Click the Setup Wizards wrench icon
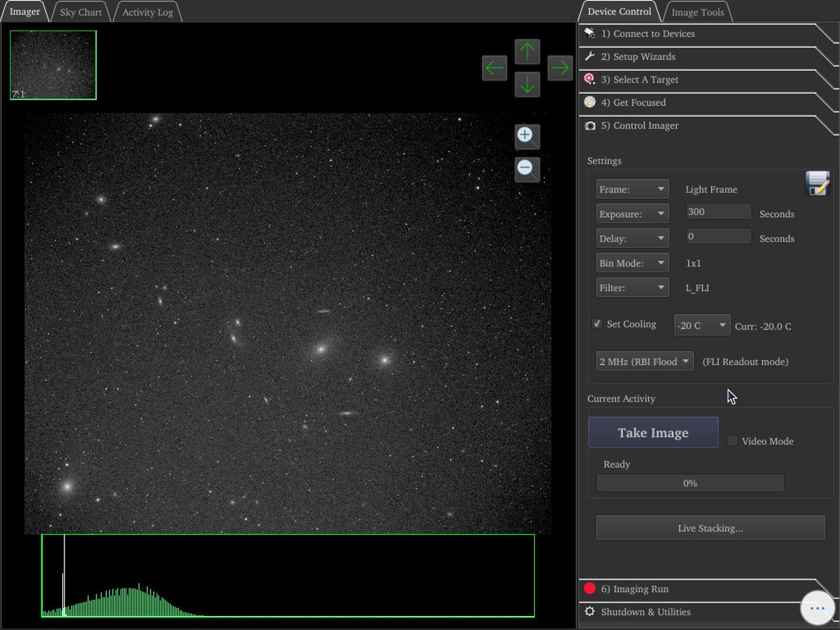This screenshot has width=840, height=630. [590, 57]
